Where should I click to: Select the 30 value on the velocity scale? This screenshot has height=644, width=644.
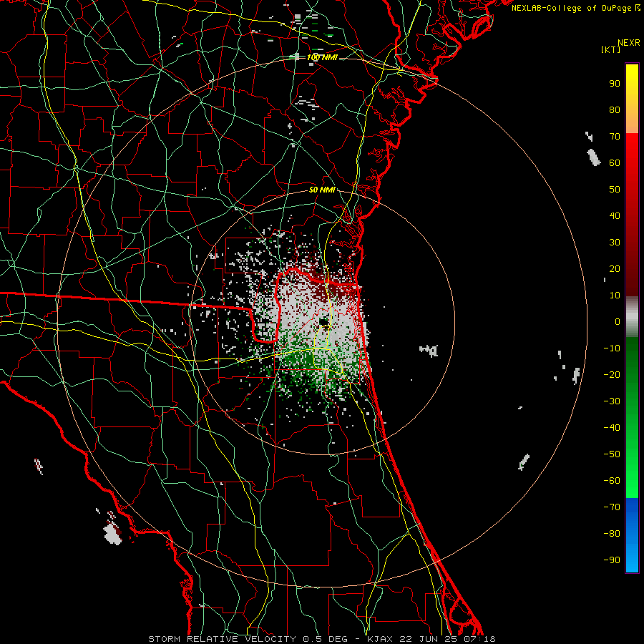coord(615,243)
